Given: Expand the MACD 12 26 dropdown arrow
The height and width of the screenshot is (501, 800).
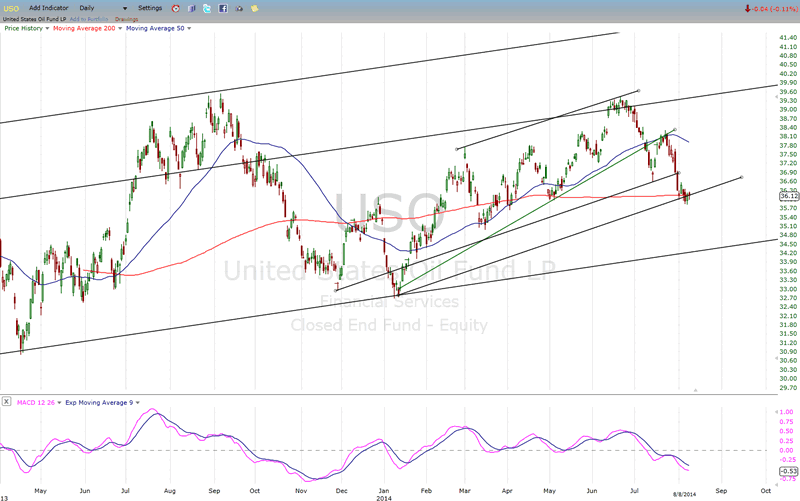Looking at the screenshot, I should pyautogui.click(x=60, y=403).
